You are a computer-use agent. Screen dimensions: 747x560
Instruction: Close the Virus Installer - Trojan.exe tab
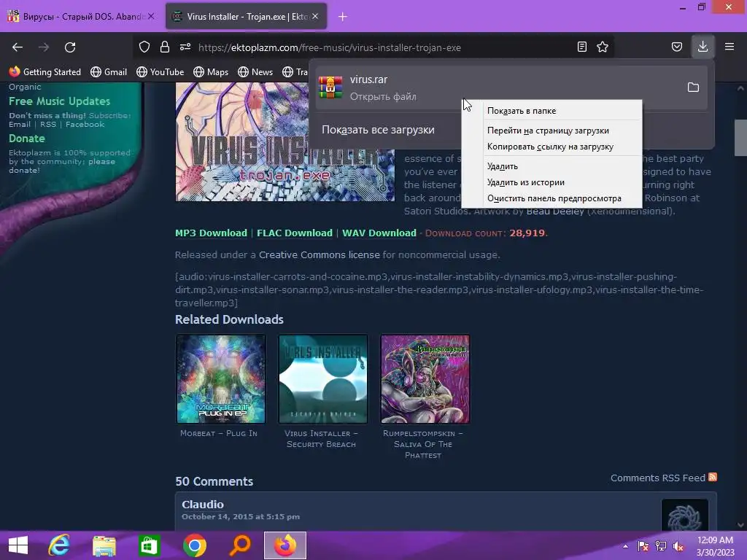(315, 16)
